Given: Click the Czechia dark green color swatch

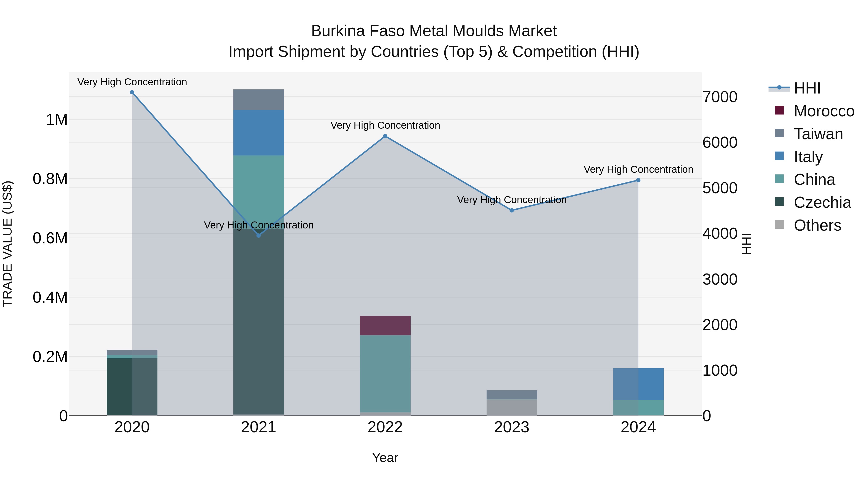Looking at the screenshot, I should click(779, 202).
